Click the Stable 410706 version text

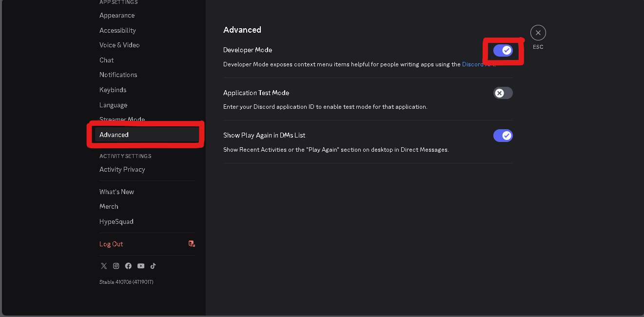point(126,282)
